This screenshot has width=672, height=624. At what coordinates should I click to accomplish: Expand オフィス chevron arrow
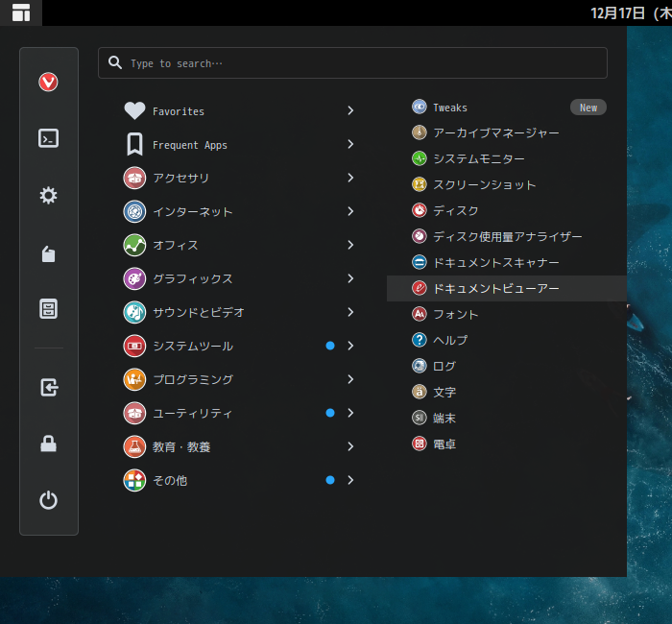pos(350,245)
